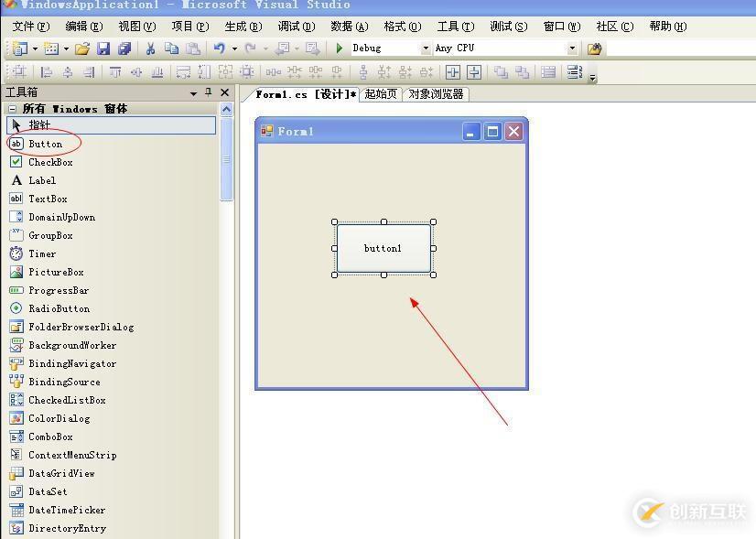The width and height of the screenshot is (756, 539).
Task: Click the Add New Item toolbar icon
Action: [x=51, y=49]
